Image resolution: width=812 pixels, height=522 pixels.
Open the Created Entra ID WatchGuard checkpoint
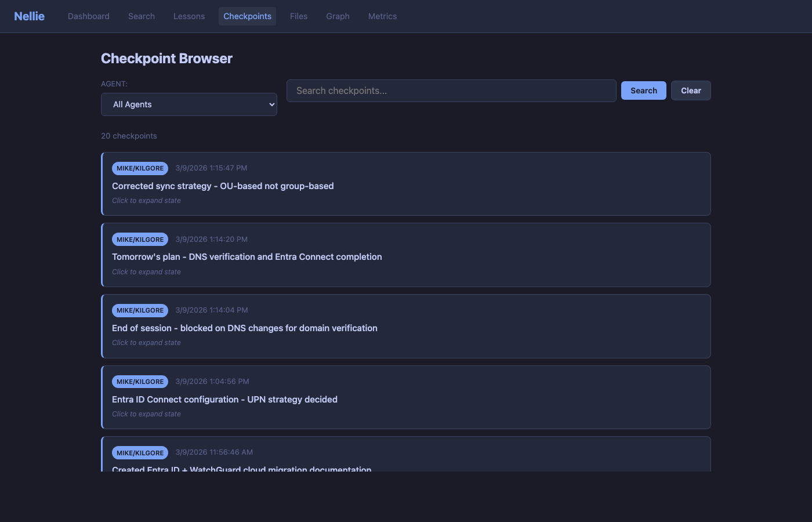tap(241, 467)
